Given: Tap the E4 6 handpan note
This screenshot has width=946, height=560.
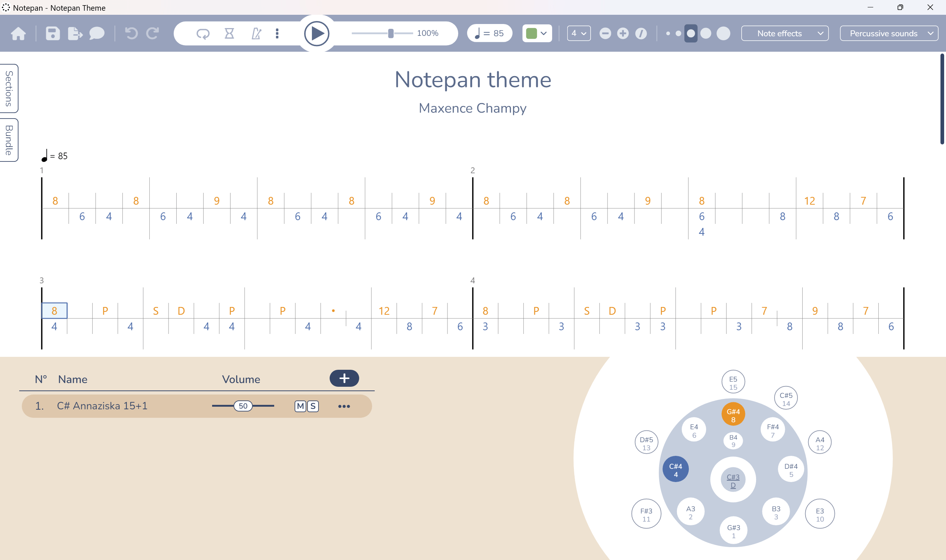Looking at the screenshot, I should coord(694,430).
